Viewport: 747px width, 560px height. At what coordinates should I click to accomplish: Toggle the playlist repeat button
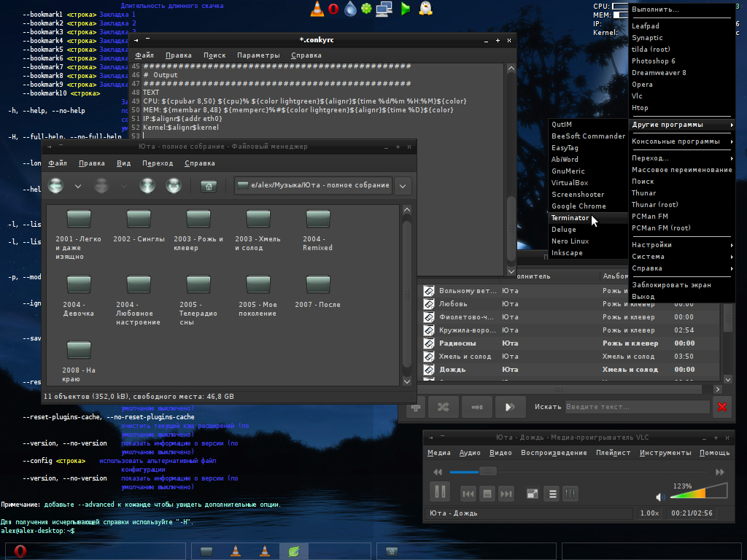476,407
